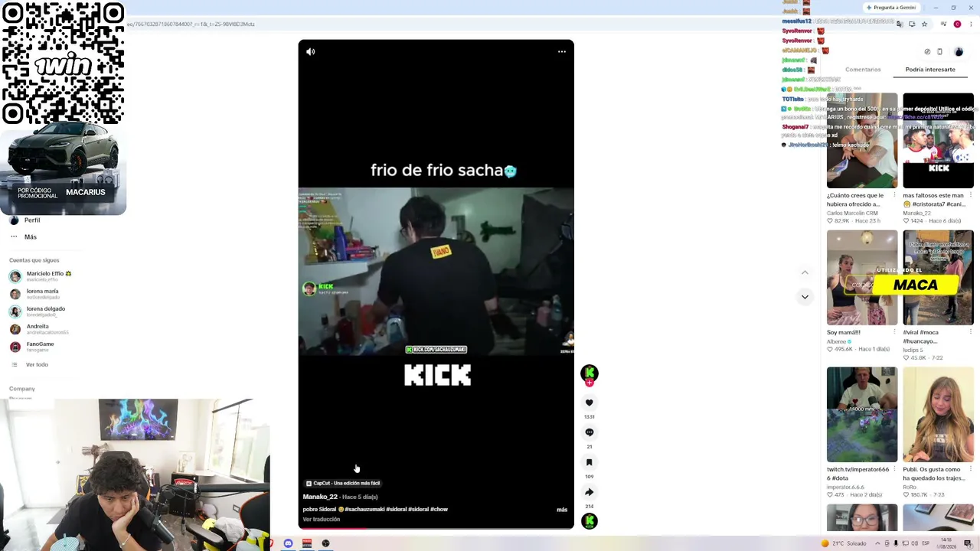Image resolution: width=980 pixels, height=551 pixels.
Task: Go to the previous video with the up chevron
Action: coord(805,272)
